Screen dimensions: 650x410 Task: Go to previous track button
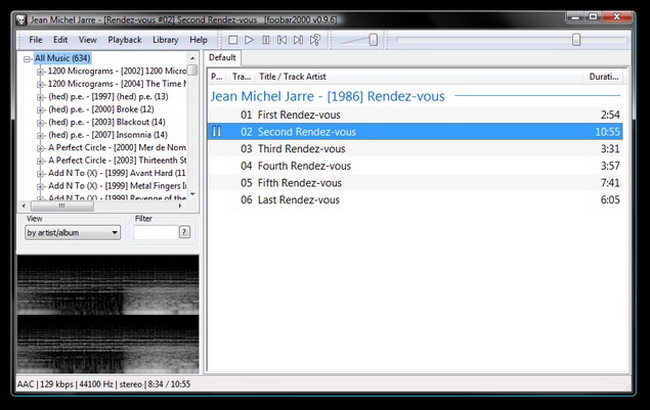tap(282, 40)
